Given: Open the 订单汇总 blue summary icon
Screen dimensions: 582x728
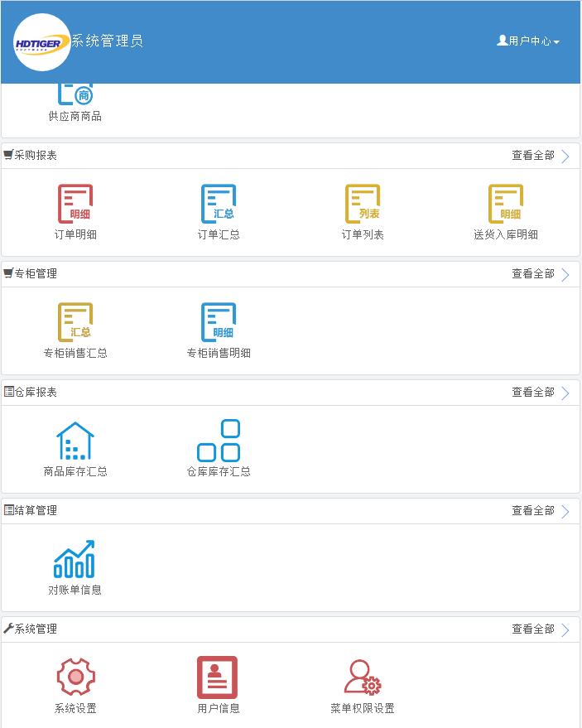Looking at the screenshot, I should click(x=219, y=205).
